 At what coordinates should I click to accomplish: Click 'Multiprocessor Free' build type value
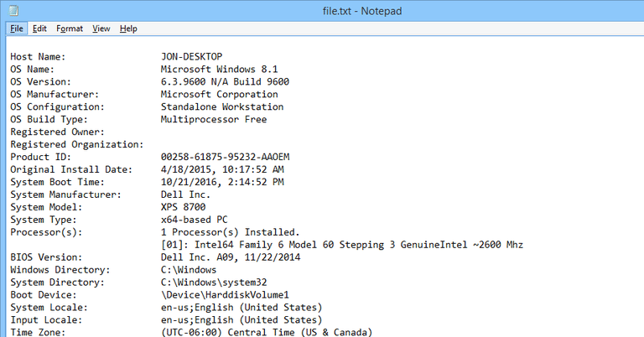point(214,119)
